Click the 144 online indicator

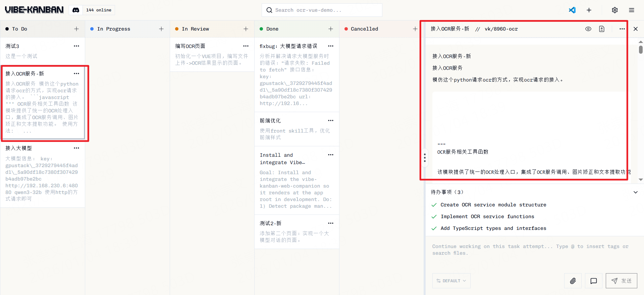tap(99, 10)
